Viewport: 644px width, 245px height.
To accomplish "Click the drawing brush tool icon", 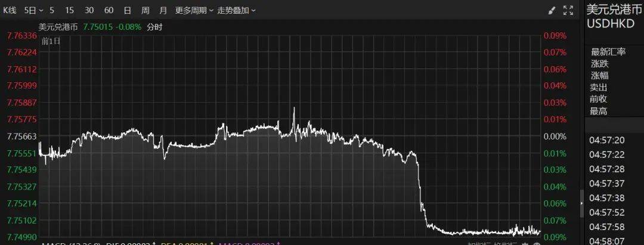I will tap(551, 10).
